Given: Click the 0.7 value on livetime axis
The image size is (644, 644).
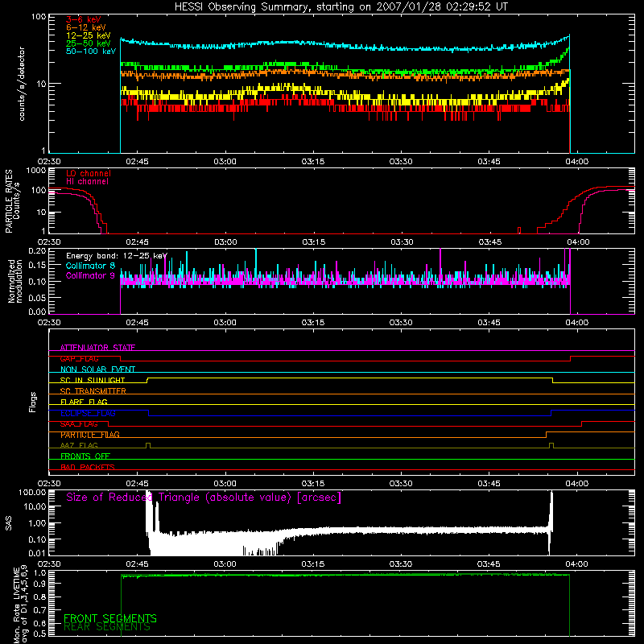Looking at the screenshot, I should 39,610.
